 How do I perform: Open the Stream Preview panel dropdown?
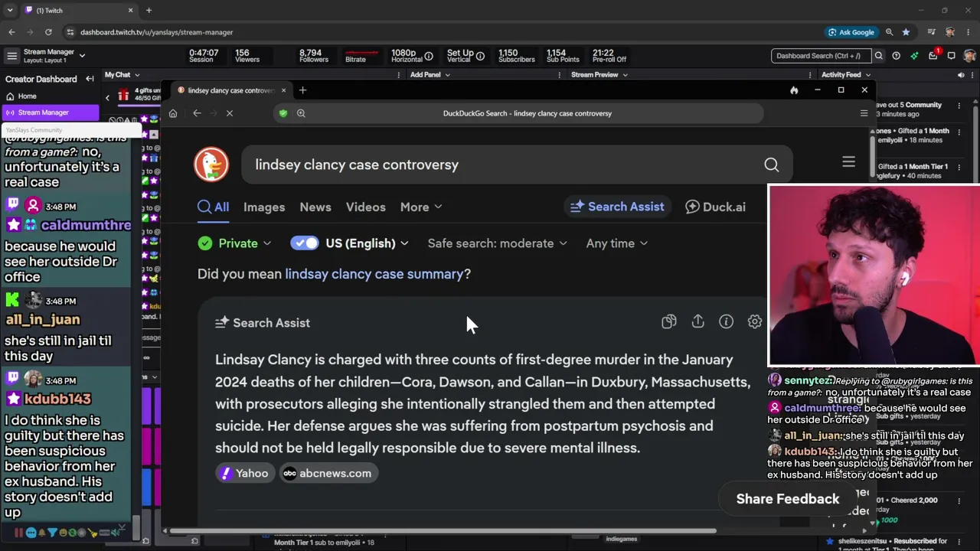[x=599, y=75]
